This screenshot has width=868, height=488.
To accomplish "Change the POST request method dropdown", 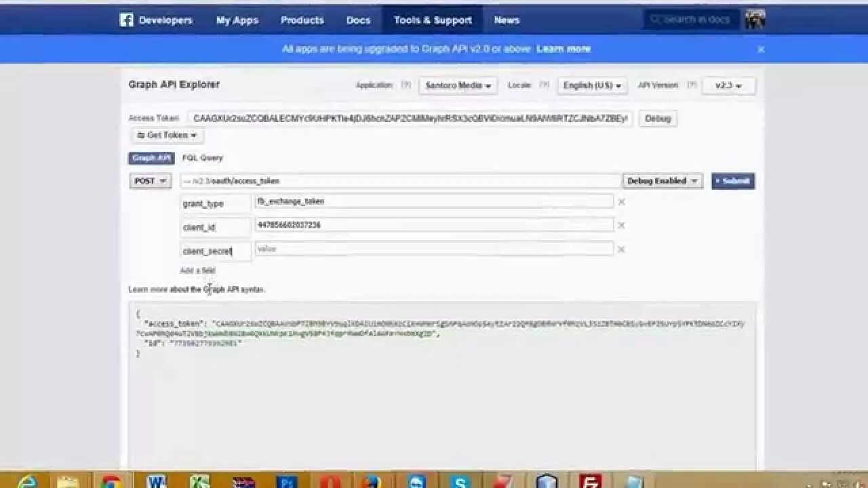I will [151, 181].
